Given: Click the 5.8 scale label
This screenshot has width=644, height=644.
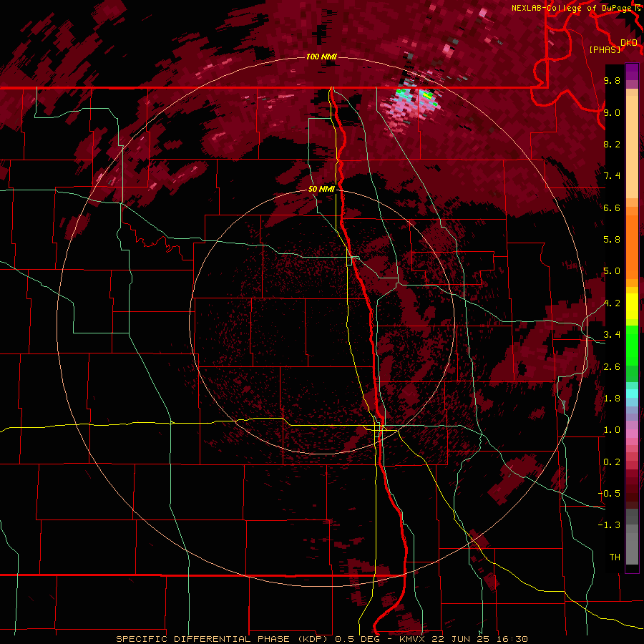Looking at the screenshot, I should pos(612,240).
